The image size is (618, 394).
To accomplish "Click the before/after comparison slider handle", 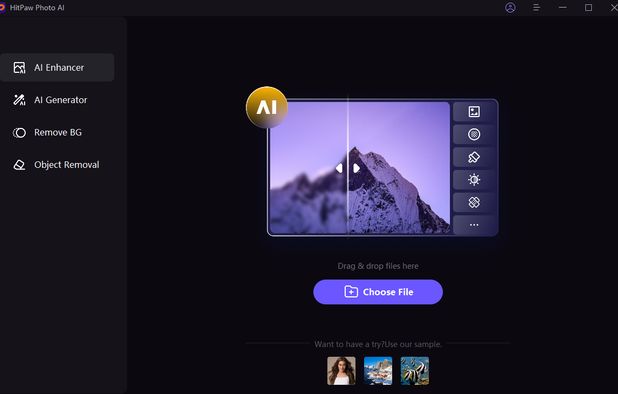I will (348, 168).
